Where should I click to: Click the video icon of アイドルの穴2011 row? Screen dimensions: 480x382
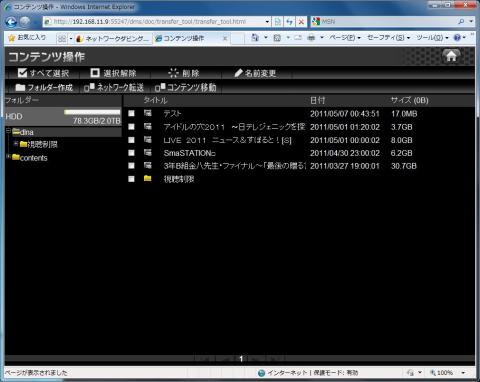pos(148,126)
